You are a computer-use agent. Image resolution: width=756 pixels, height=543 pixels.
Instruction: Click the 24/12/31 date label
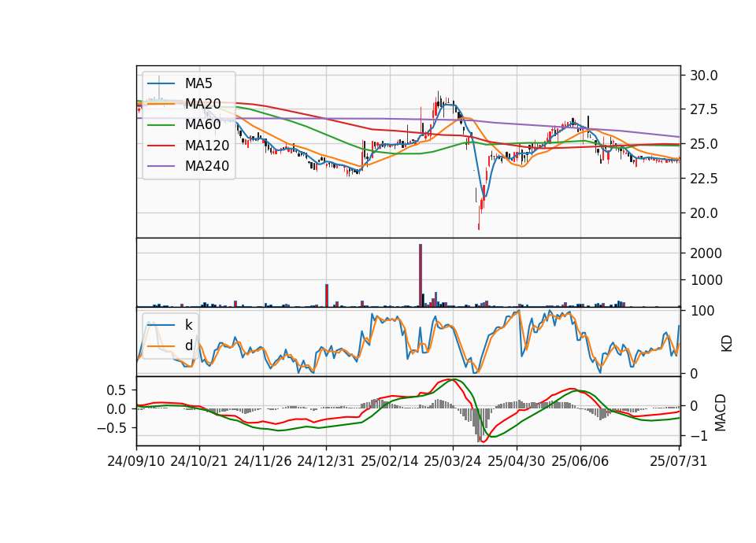326,461
